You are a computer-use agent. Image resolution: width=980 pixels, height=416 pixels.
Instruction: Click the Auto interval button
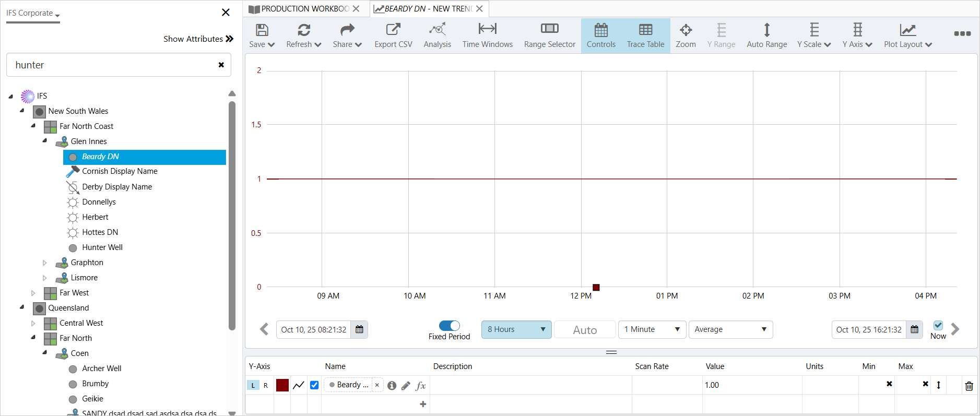585,330
